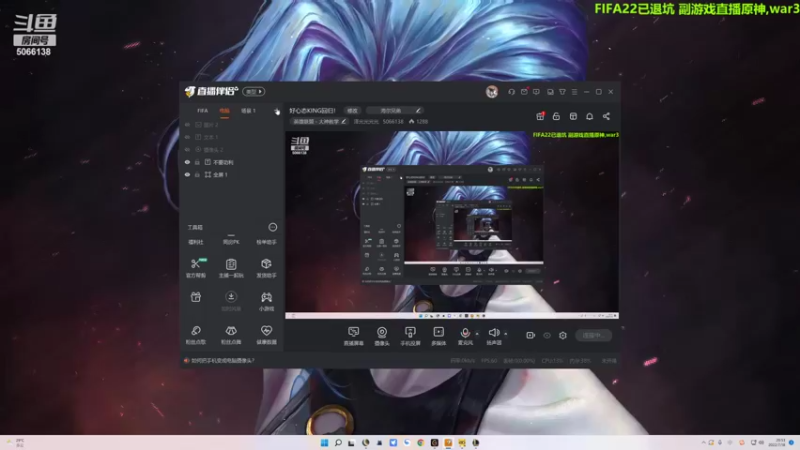Show the hidden image source via eye icon

point(187,124)
